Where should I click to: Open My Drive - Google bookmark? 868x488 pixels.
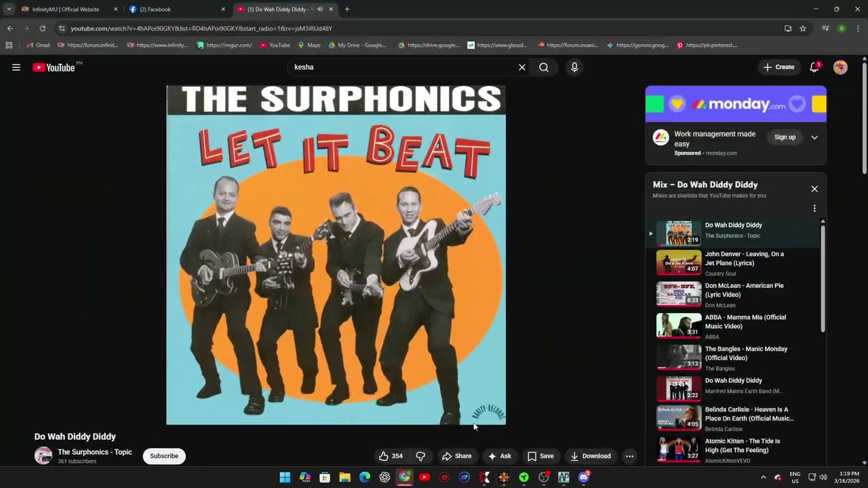[x=357, y=45]
